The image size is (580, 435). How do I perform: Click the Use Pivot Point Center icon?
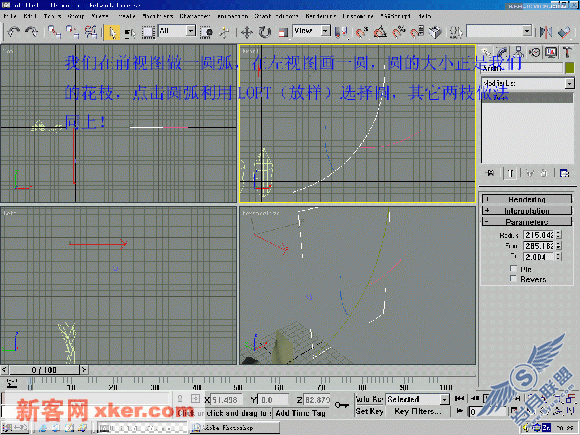[341, 32]
